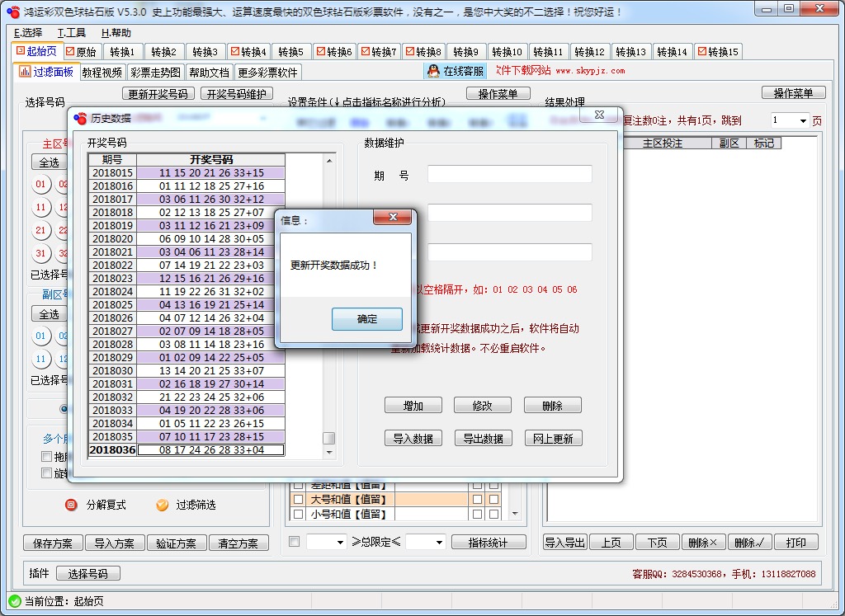Open the 工具 menu
Image resolution: width=845 pixels, height=616 pixels.
tap(69, 33)
